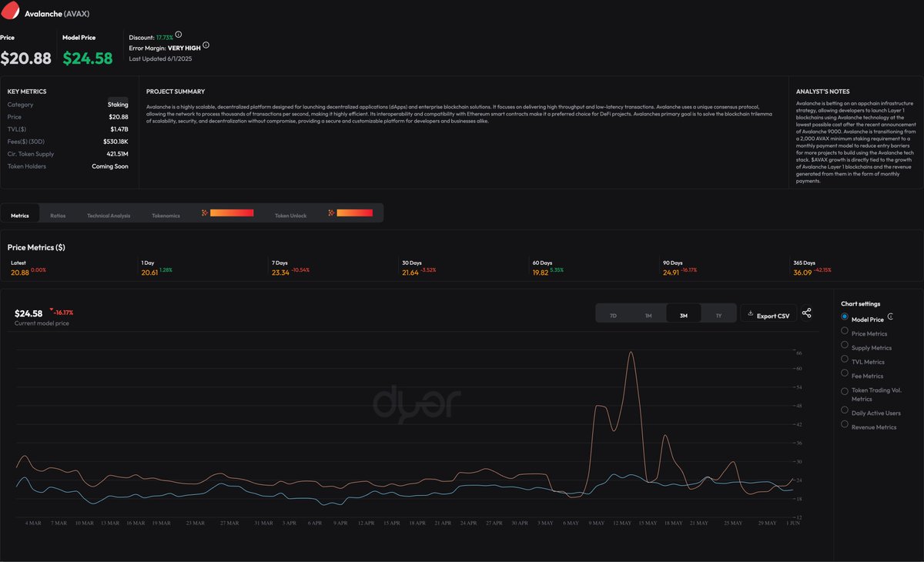Click the ANALYST'S NOTES heading
The width and height of the screenshot is (924, 562).
coord(822,92)
